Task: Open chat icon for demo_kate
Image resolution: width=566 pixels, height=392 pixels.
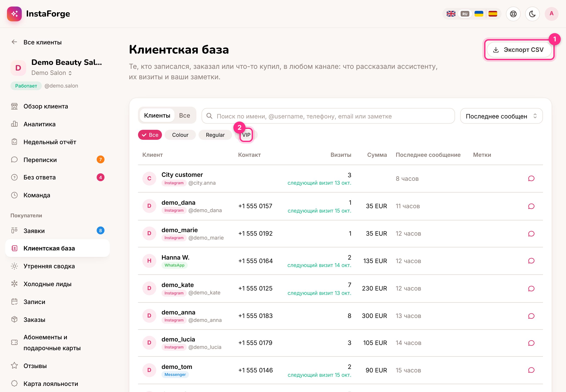Action: pos(531,289)
